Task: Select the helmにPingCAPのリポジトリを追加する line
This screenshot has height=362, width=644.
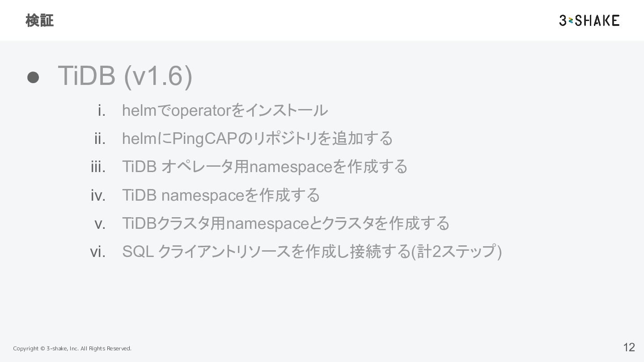Action: (257, 139)
